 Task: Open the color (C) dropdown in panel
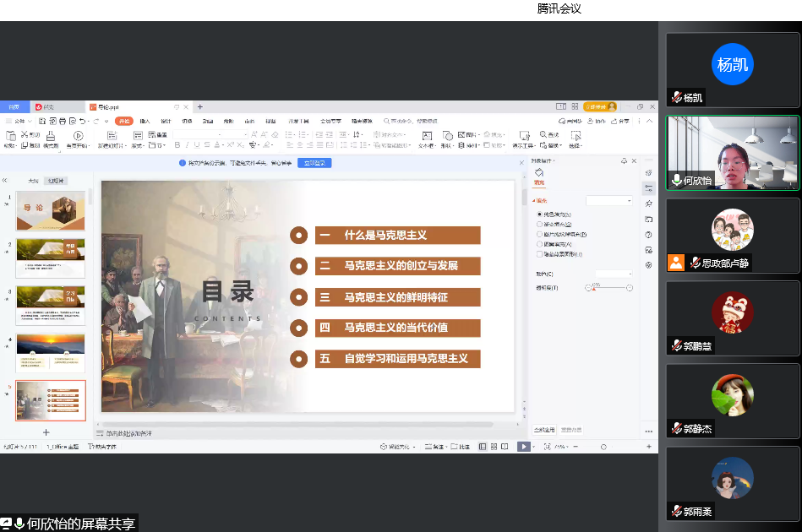click(614, 274)
